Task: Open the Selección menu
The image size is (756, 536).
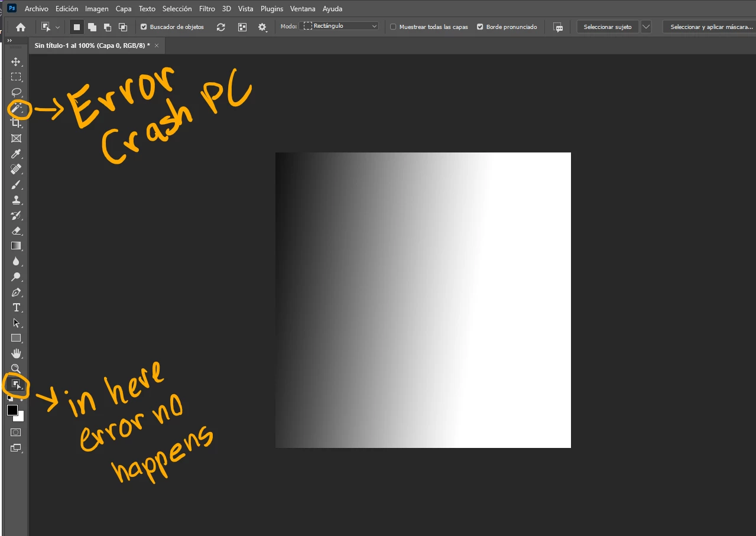Action: pyautogui.click(x=177, y=9)
